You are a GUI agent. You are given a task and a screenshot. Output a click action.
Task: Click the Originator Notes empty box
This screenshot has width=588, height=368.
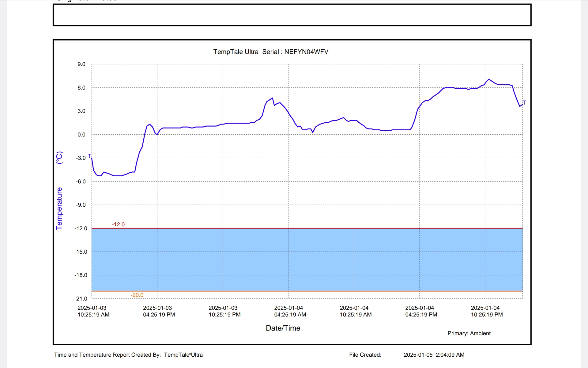(x=292, y=15)
